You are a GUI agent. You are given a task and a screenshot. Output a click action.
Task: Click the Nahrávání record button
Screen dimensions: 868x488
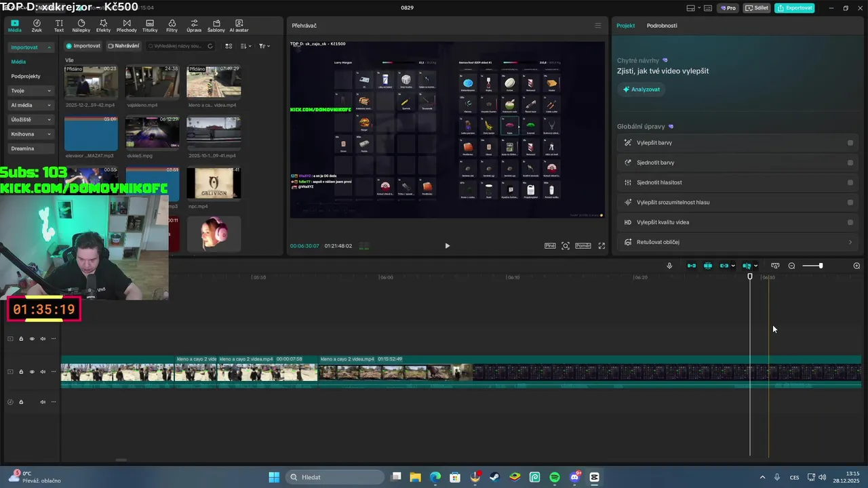click(123, 46)
